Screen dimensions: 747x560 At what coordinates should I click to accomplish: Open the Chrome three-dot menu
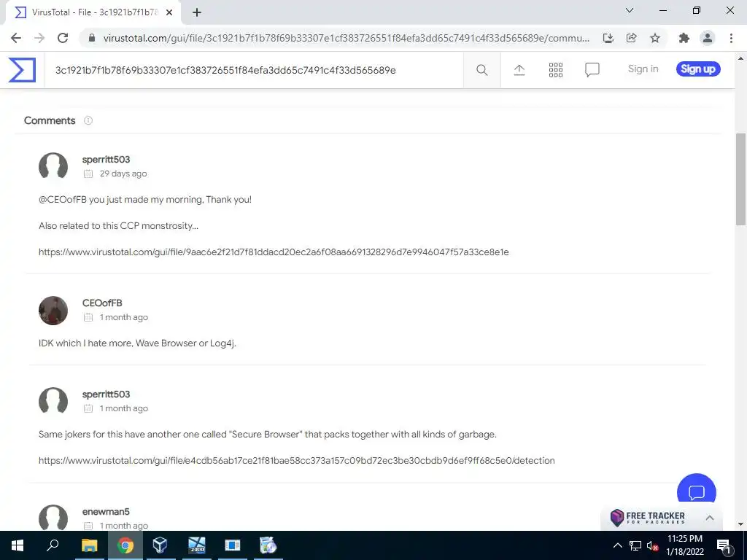(731, 38)
